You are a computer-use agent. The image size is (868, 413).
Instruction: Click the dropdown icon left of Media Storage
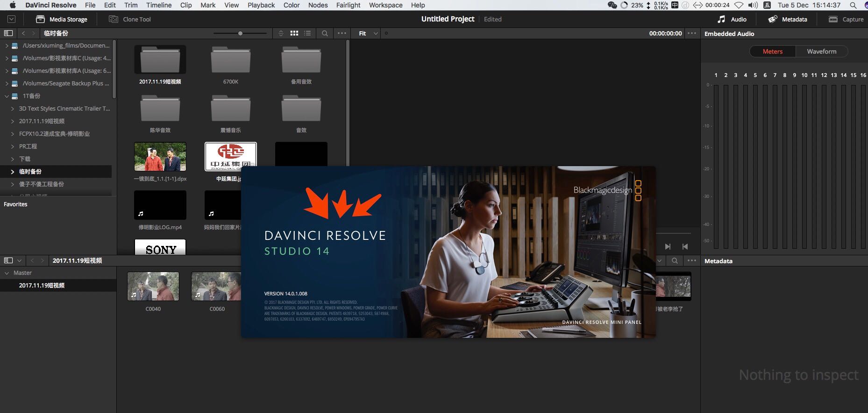point(12,19)
